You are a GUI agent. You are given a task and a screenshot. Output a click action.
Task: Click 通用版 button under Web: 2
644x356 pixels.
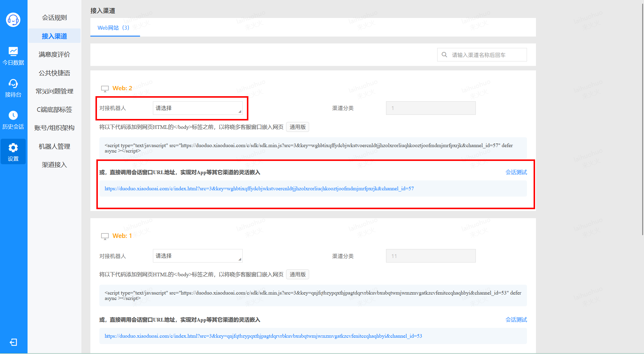297,127
